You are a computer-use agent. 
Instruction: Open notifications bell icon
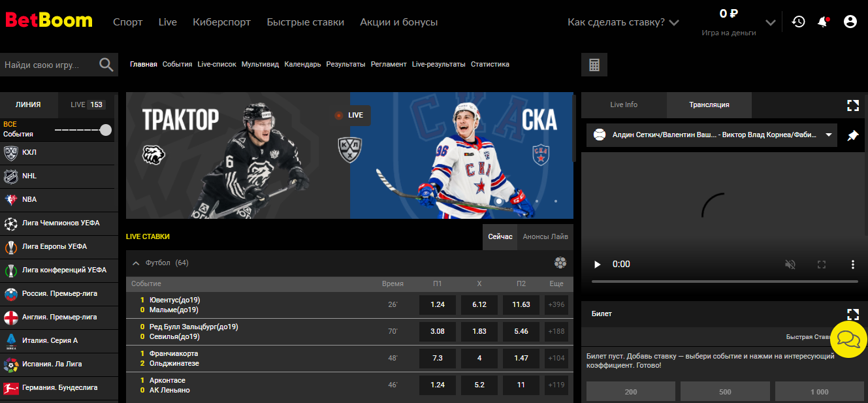[823, 22]
